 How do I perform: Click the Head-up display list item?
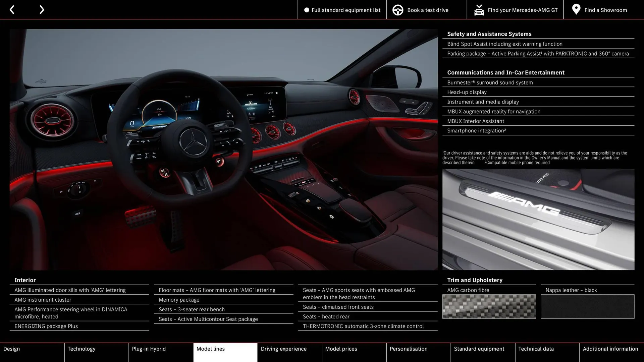467,92
